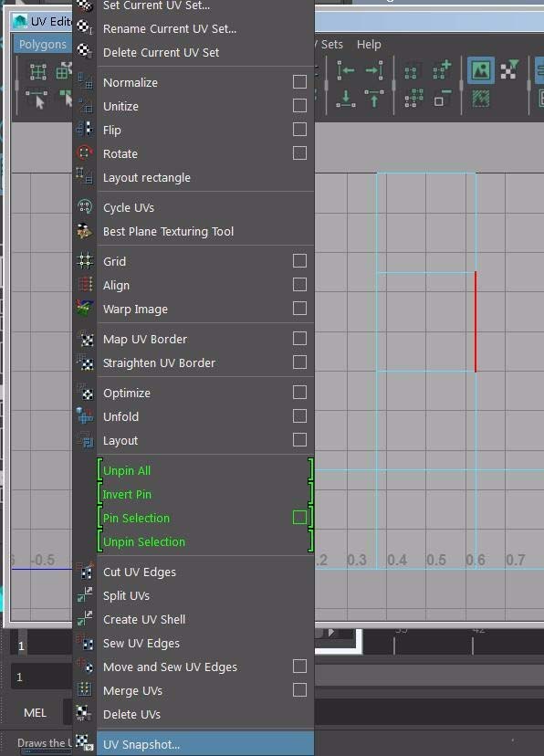Screen dimensions: 544x756
Task: Click the Rename Current UV Set icon
Action: [85, 27]
